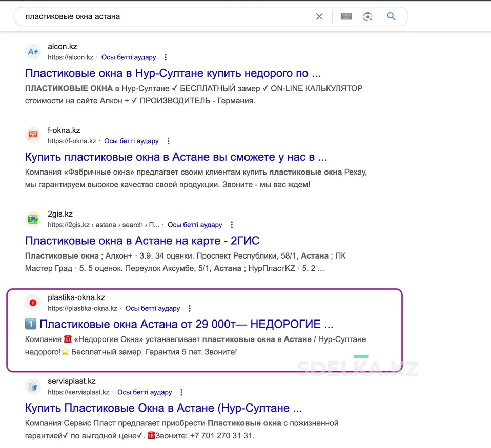Click the servisplast.kz site name
Screen dimensions: 491x448
[72, 381]
